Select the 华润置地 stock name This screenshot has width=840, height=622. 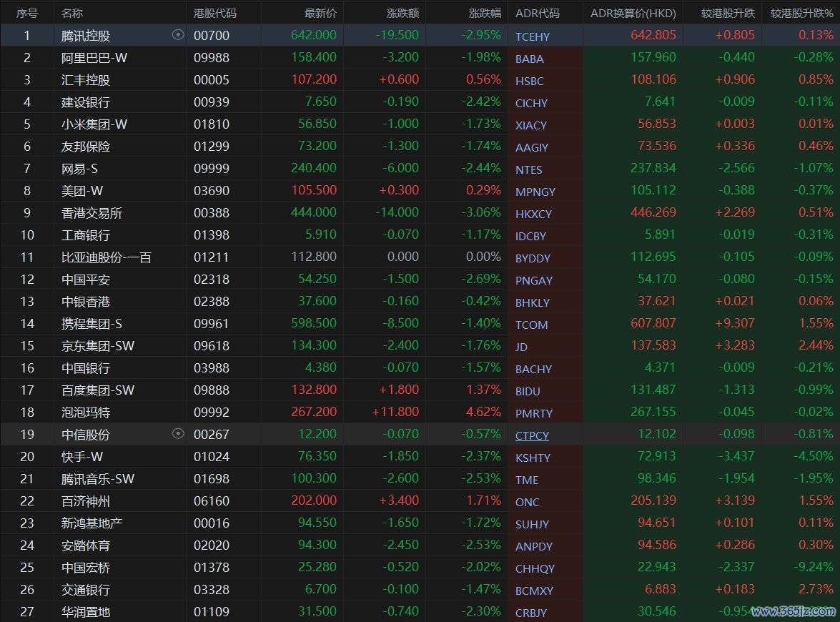pyautogui.click(x=86, y=612)
